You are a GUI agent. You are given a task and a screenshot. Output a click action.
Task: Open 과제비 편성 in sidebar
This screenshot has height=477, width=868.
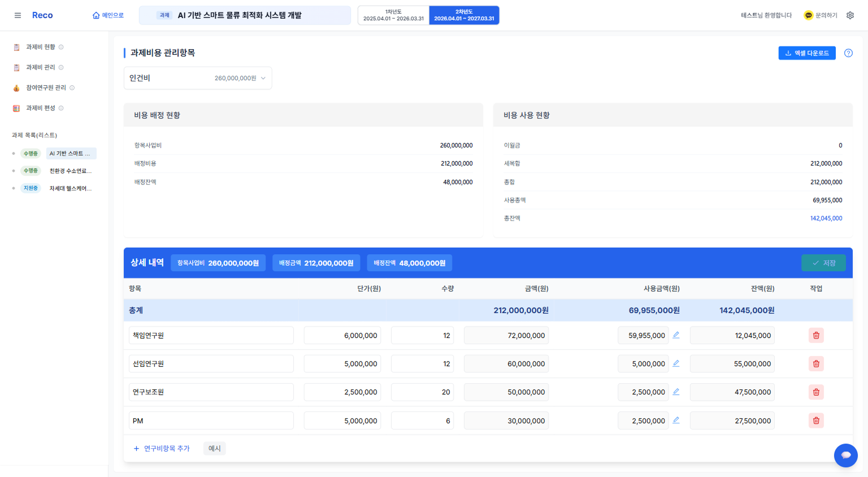click(x=40, y=108)
